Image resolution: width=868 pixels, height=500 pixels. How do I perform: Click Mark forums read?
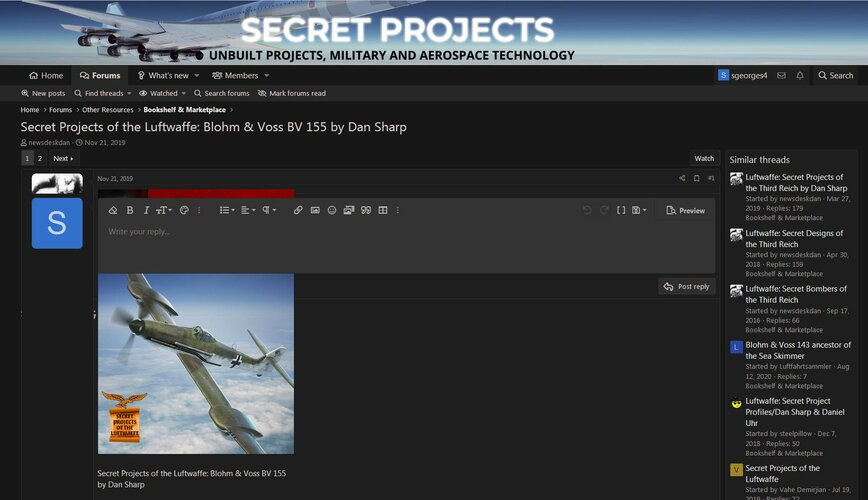(292, 94)
